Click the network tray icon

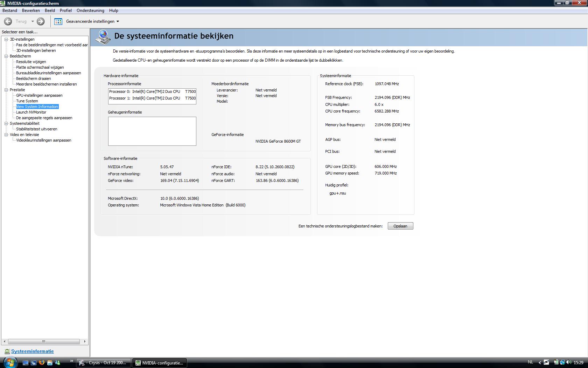(562, 362)
